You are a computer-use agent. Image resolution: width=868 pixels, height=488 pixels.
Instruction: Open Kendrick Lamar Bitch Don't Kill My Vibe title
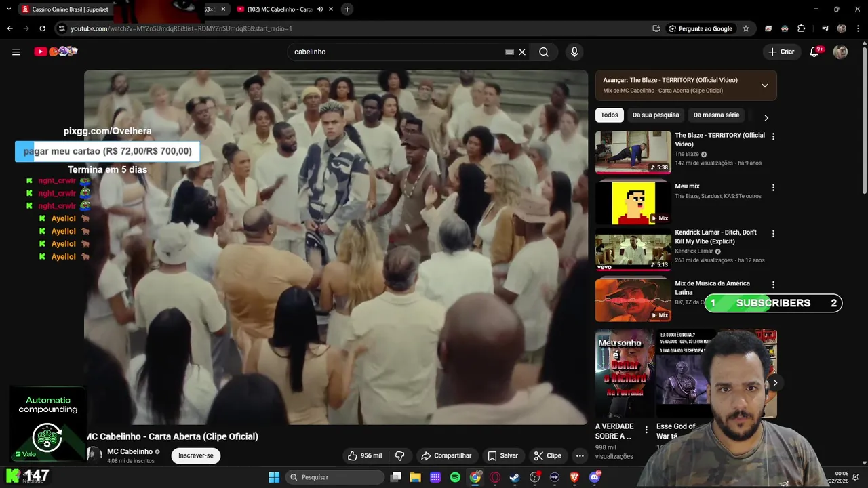[x=715, y=237]
